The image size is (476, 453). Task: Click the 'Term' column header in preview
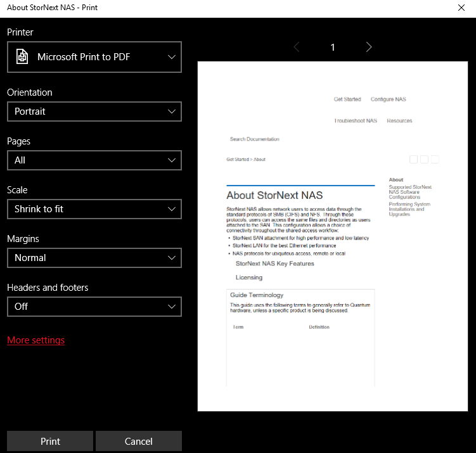[x=238, y=327]
